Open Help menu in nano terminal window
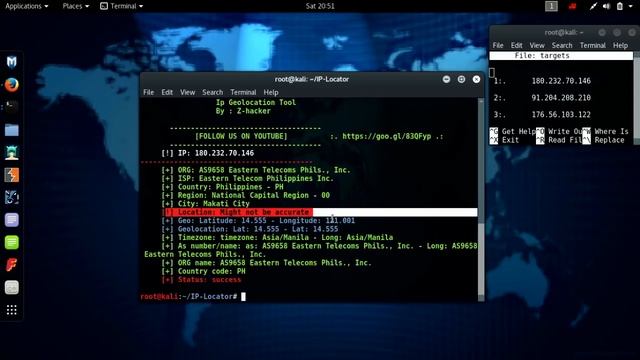The width and height of the screenshot is (640, 360). click(620, 45)
